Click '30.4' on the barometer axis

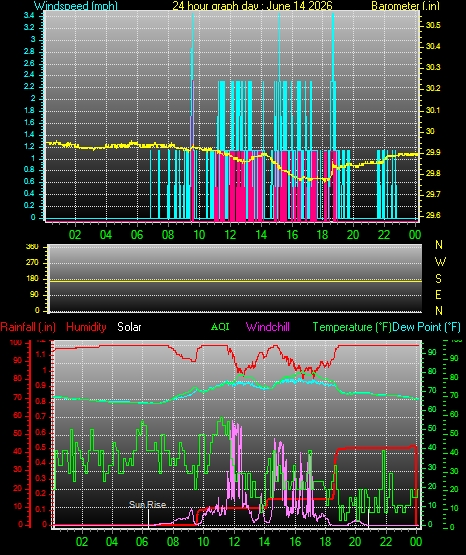(x=433, y=46)
